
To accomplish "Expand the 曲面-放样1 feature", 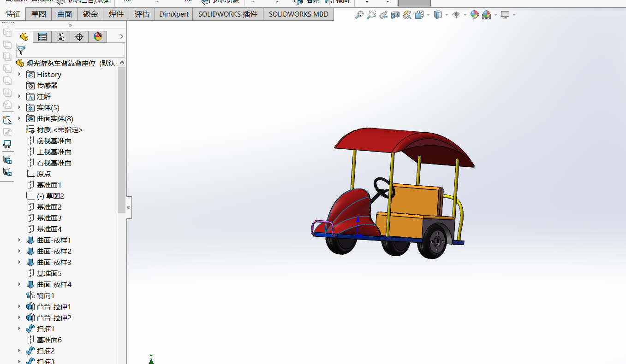I will (19, 240).
